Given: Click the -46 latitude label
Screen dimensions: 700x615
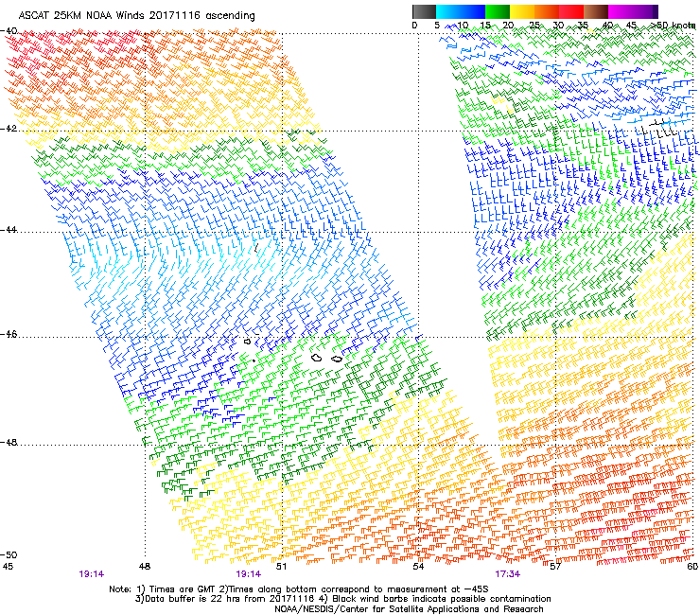Looking at the screenshot, I should (x=9, y=335).
